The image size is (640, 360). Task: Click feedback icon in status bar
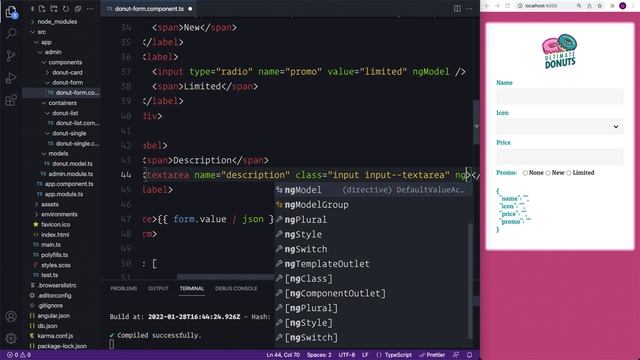tap(456, 355)
